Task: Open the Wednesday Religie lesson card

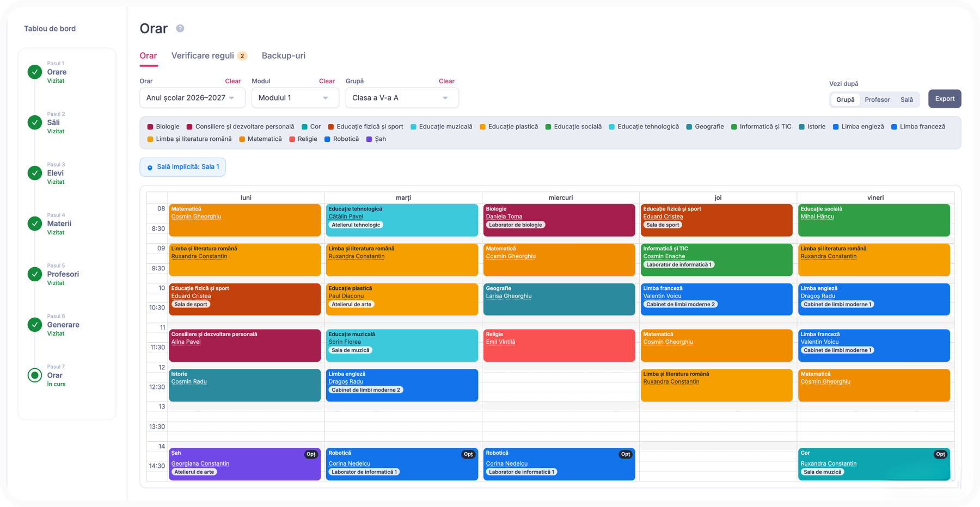Action: click(x=559, y=345)
